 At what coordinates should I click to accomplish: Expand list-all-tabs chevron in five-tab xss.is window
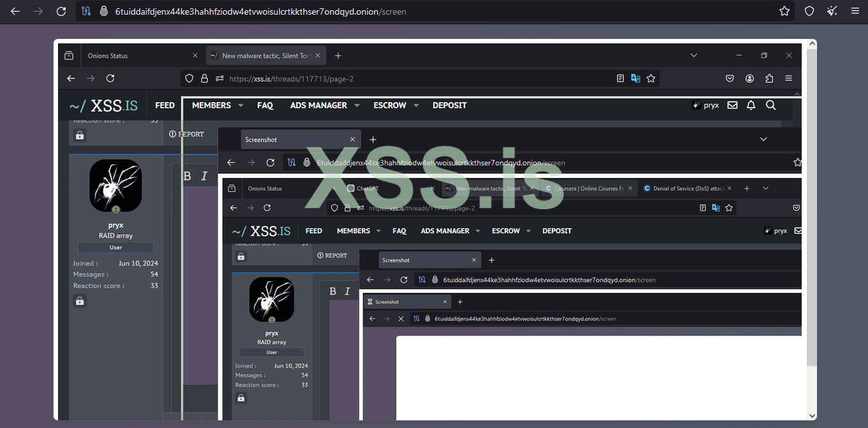(x=766, y=188)
